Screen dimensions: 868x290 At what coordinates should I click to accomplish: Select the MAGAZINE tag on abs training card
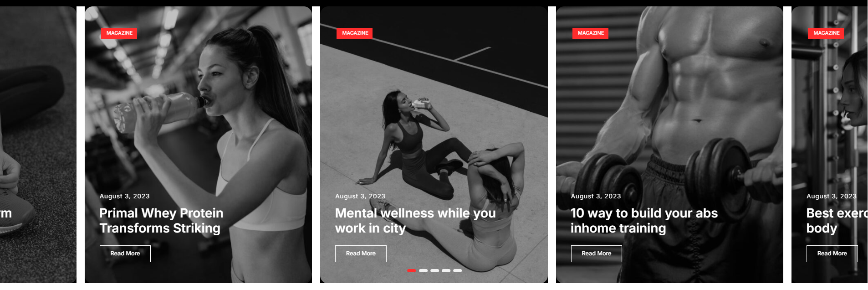pyautogui.click(x=591, y=33)
